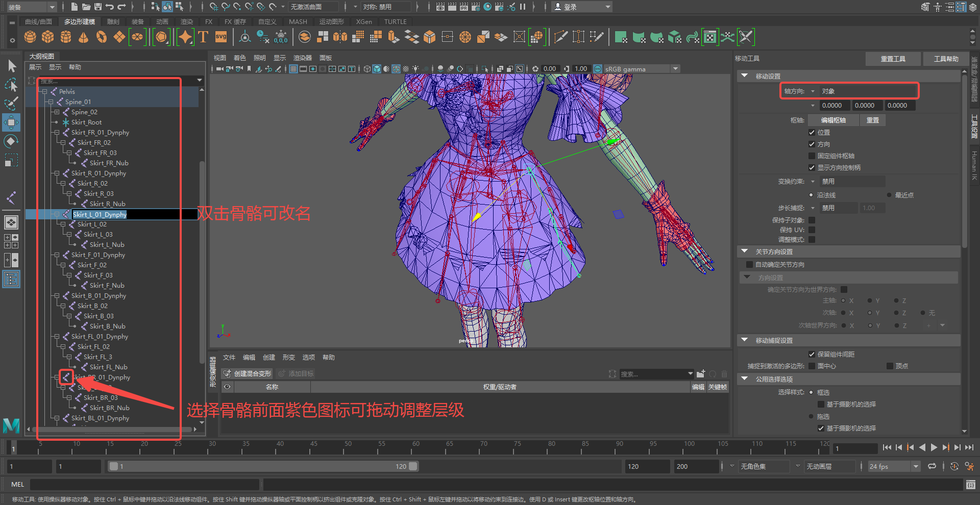Click the MEL script language button

click(x=17, y=484)
